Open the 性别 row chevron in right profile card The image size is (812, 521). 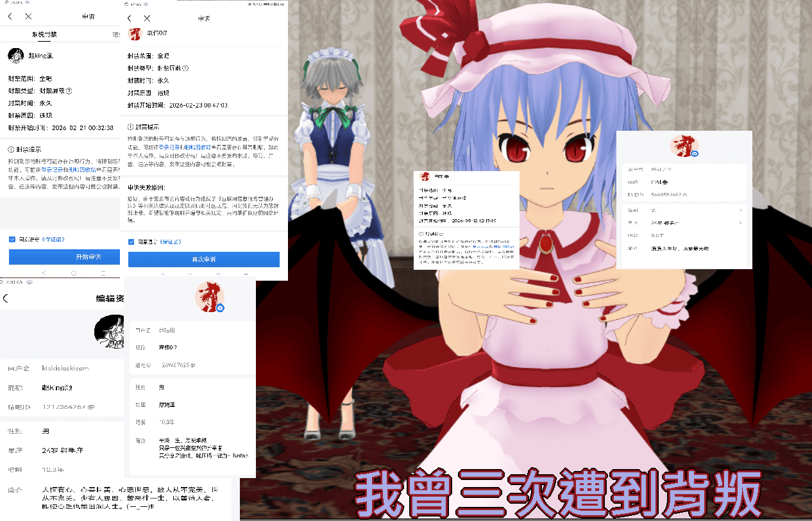(741, 210)
